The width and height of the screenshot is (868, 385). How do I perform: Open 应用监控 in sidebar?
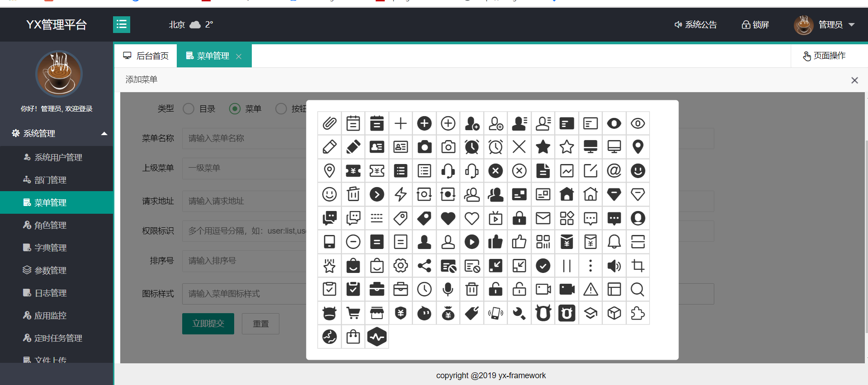click(x=57, y=315)
